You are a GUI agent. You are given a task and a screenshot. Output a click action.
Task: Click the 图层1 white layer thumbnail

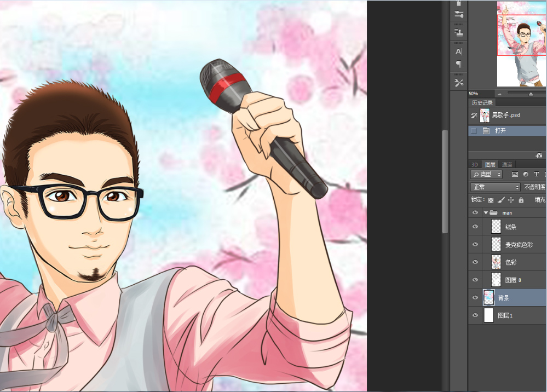489,315
